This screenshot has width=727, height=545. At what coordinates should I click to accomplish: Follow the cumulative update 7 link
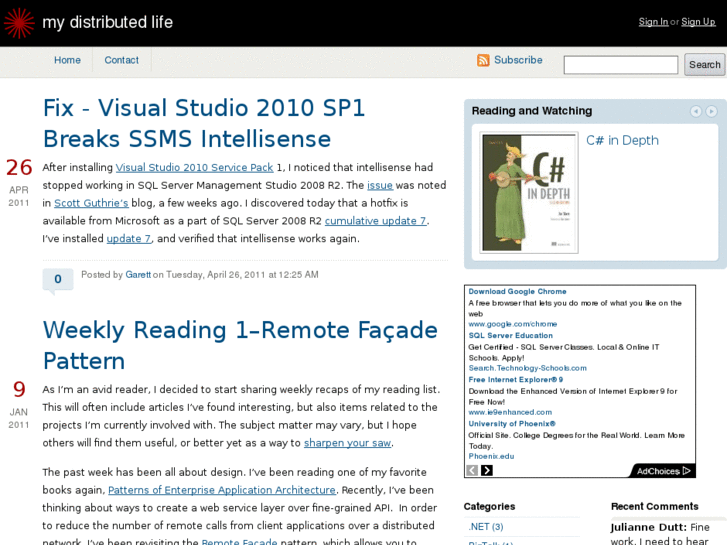(x=376, y=221)
